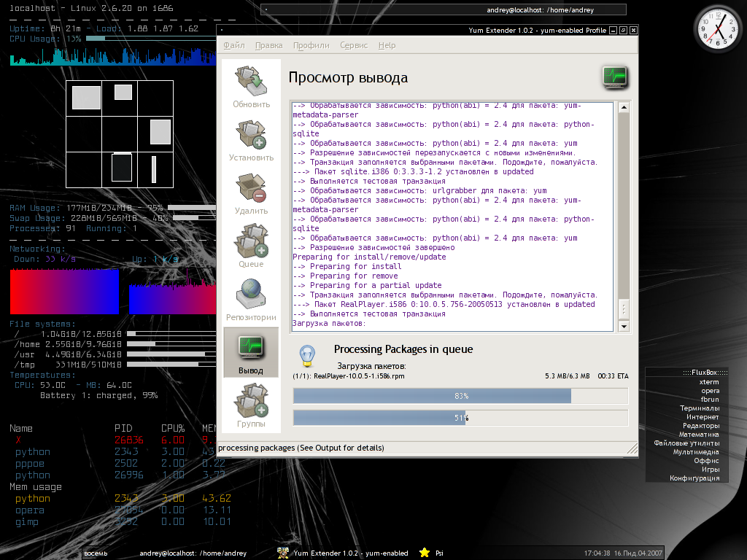Click the window resize grip in status bar
This screenshot has height=560, width=747.
pyautogui.click(x=632, y=448)
